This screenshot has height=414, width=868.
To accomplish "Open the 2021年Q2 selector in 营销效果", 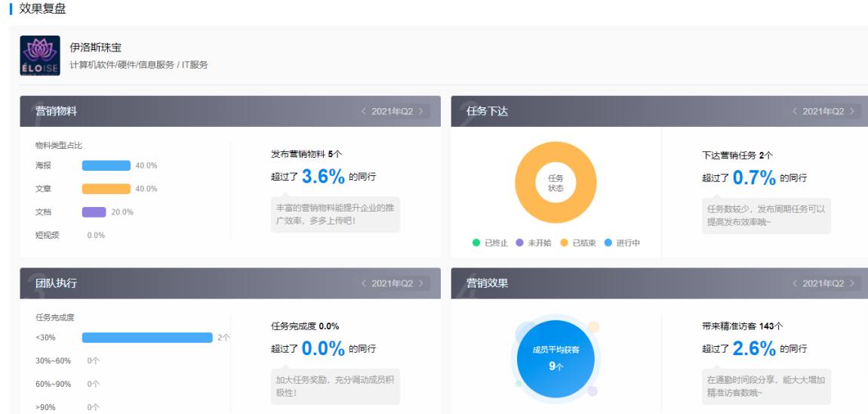I will (x=823, y=284).
